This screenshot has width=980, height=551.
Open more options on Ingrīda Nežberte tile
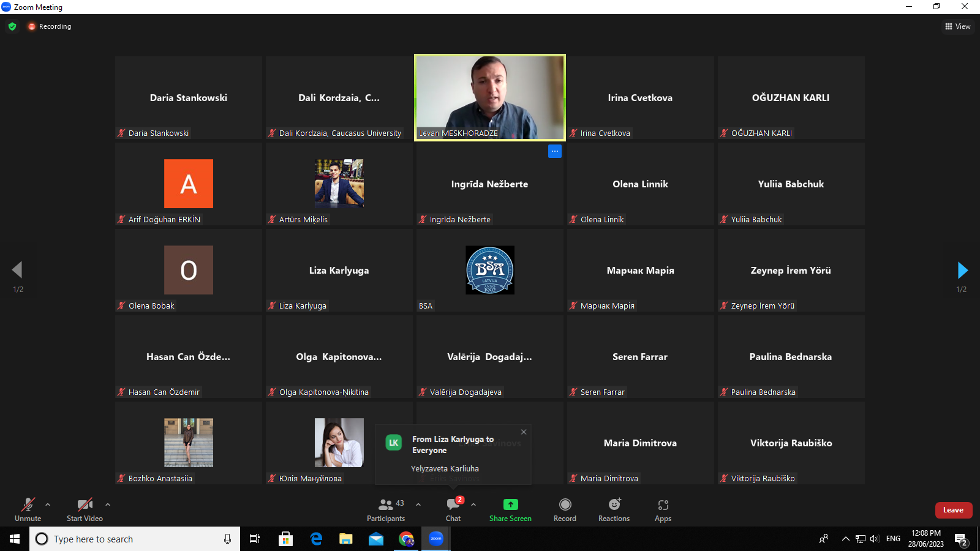555,151
